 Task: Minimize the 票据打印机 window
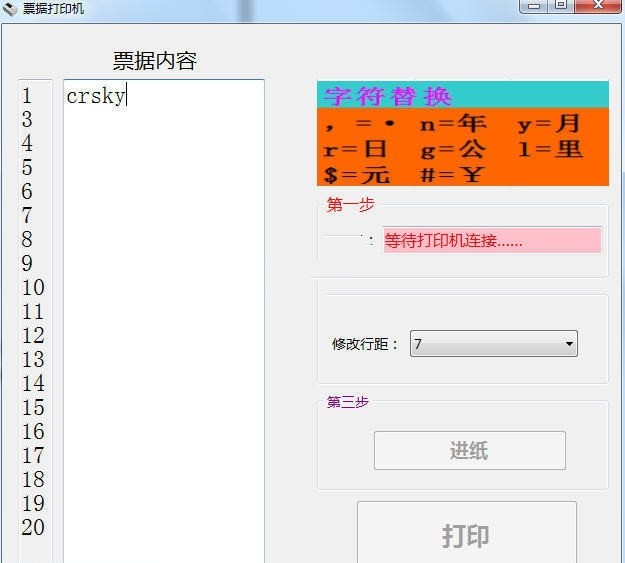[533, 6]
